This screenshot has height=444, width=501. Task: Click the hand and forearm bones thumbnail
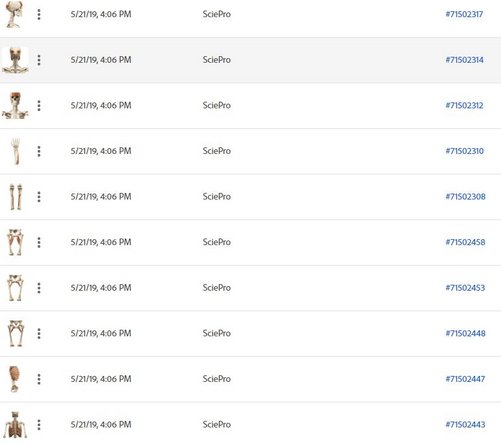click(15, 151)
